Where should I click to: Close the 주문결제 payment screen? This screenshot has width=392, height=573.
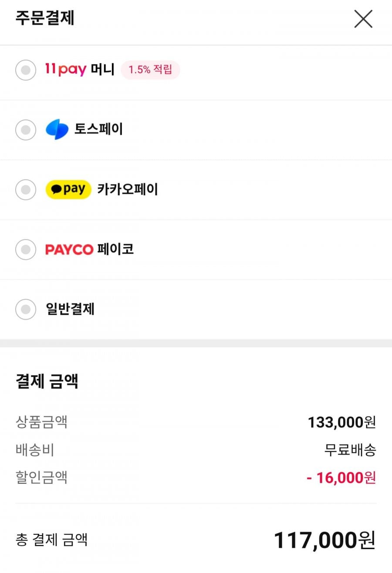[363, 19]
